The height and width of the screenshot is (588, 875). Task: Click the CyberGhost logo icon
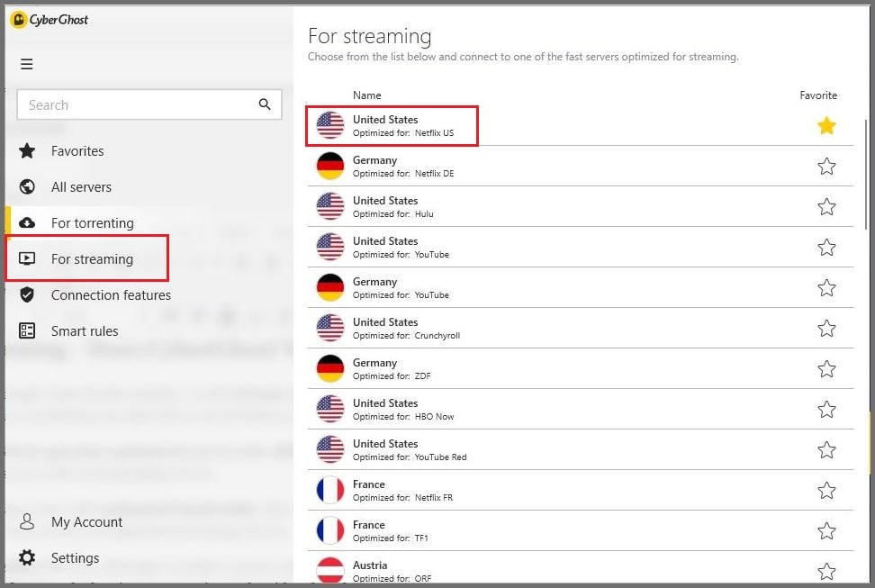coord(18,20)
